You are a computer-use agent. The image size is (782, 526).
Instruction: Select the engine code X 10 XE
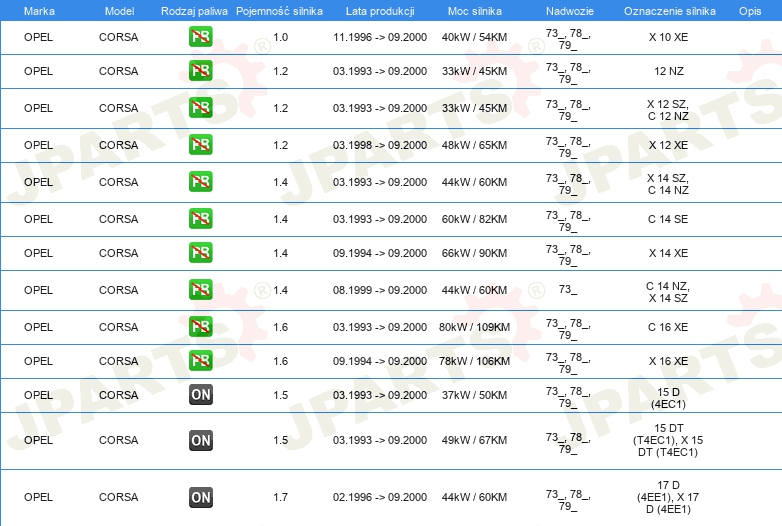(x=668, y=37)
